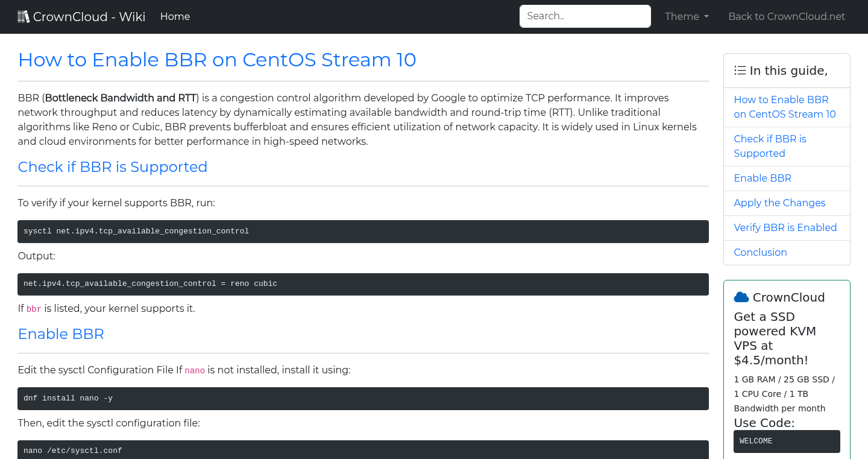Click the page heading 'How to Enable BBR'
The image size is (868, 459).
pos(217,60)
